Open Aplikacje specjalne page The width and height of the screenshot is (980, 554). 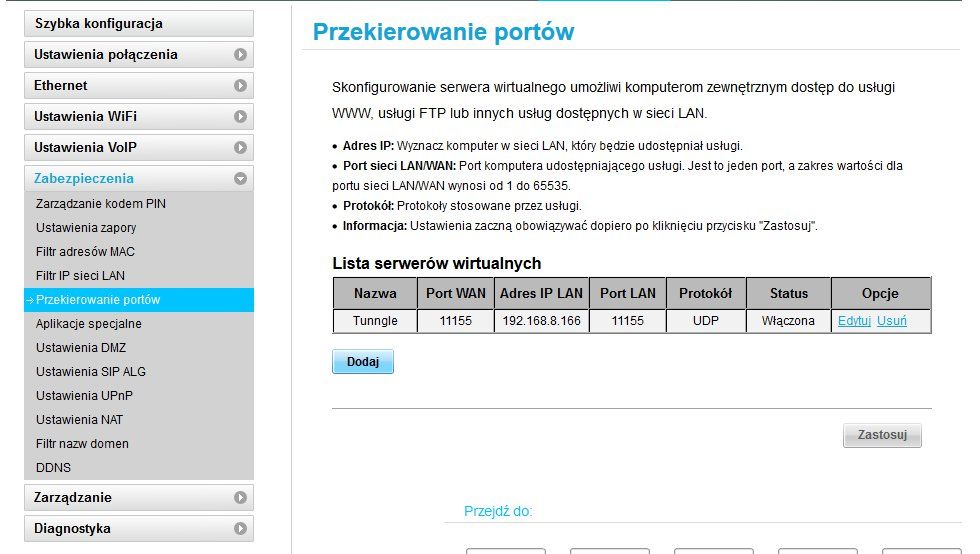tap(89, 324)
